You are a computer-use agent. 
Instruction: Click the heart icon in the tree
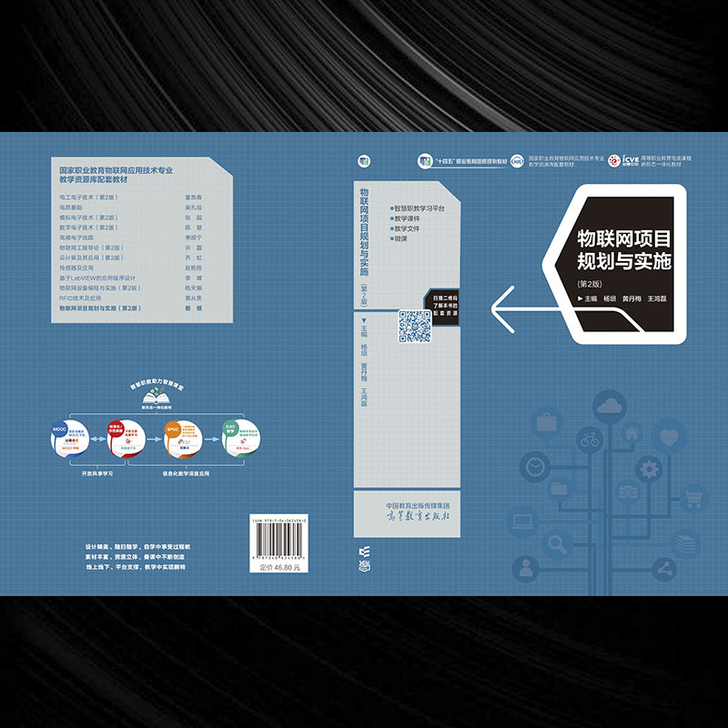pyautogui.click(x=670, y=437)
